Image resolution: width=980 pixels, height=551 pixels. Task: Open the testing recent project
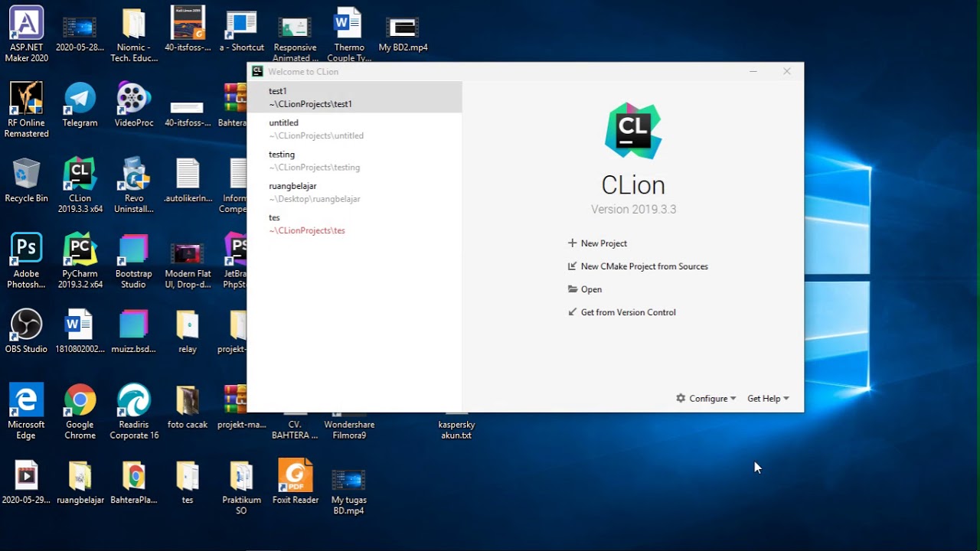(x=354, y=161)
